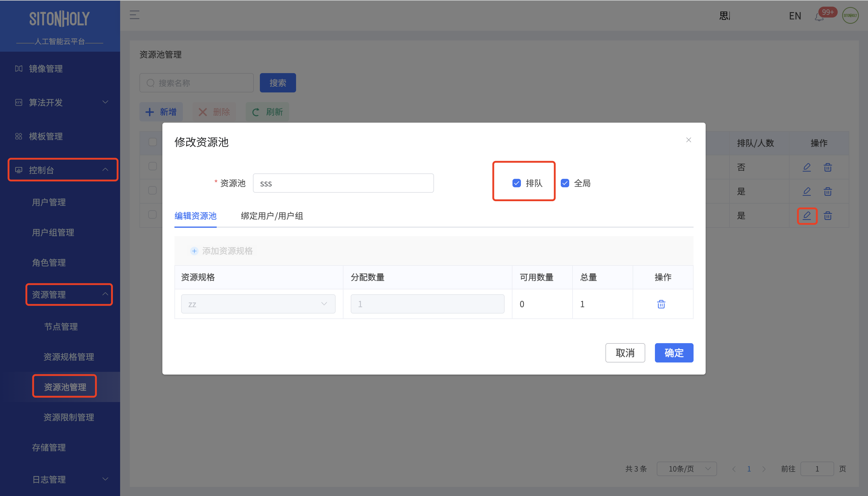Viewport: 868px width, 496px height.
Task: Click the edit pencil icon in third table row
Action: pos(806,216)
